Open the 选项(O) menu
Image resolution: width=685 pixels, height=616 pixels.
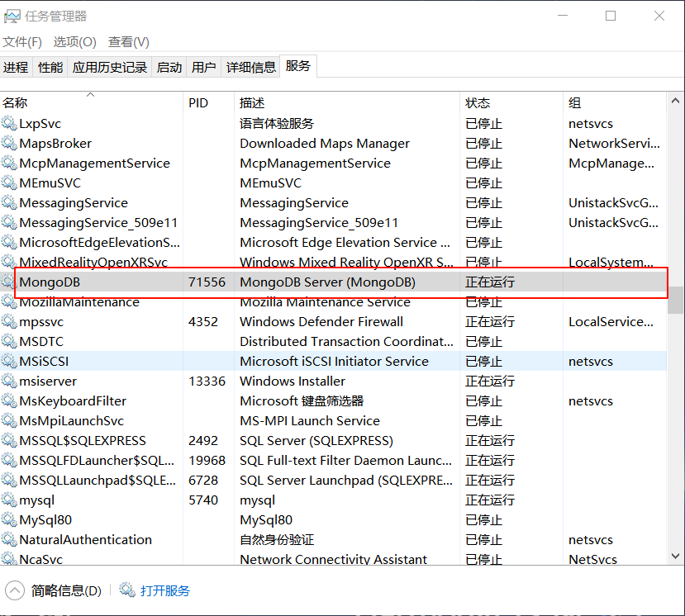coord(74,42)
